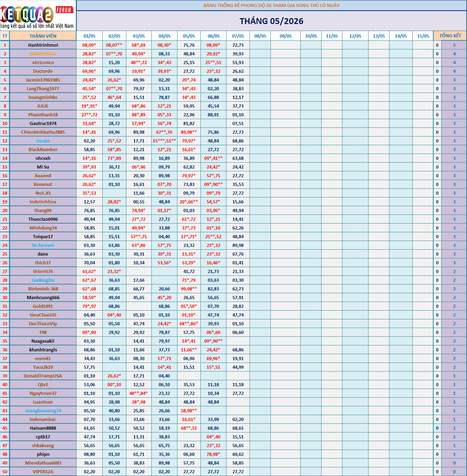Select the THÀNH VIÊN column header

(43, 36)
